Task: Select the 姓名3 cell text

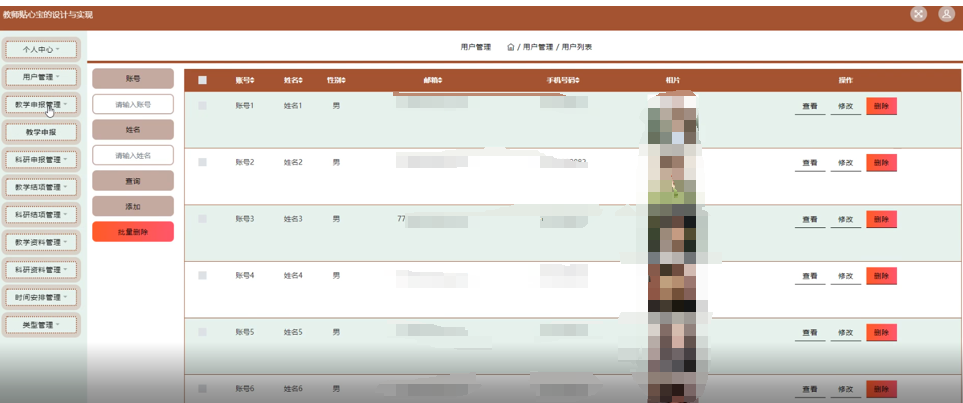Action: tap(293, 219)
